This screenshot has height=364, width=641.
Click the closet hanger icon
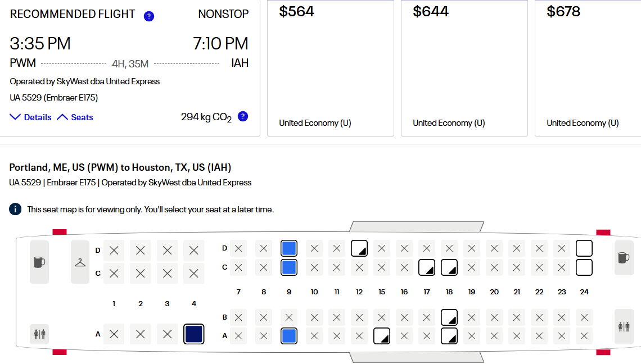(80, 262)
